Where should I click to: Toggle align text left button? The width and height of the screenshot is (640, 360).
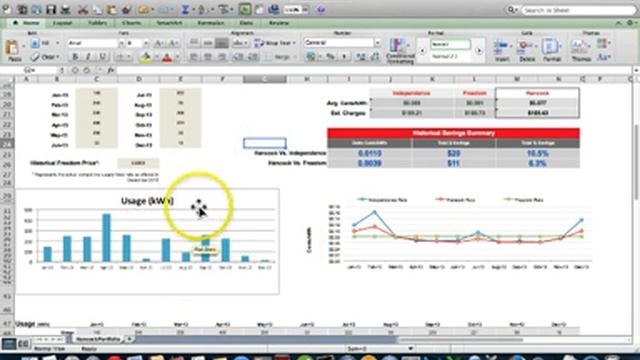coord(194,57)
